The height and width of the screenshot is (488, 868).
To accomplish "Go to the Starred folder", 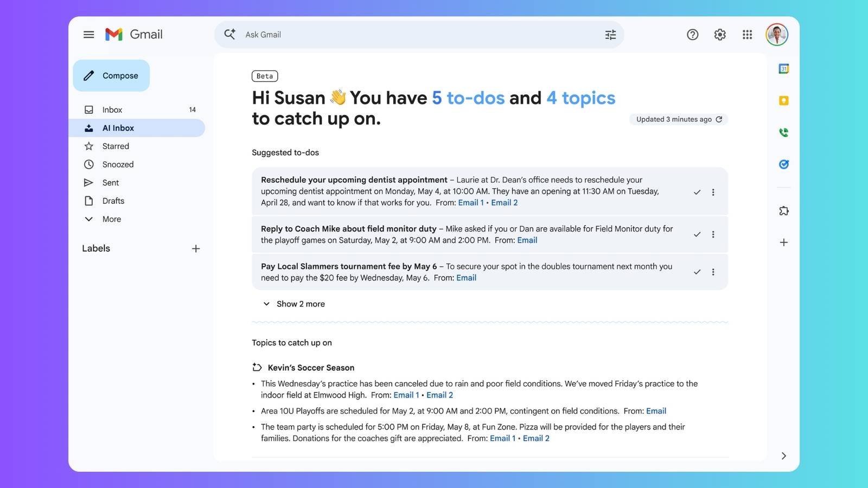I will (x=116, y=146).
